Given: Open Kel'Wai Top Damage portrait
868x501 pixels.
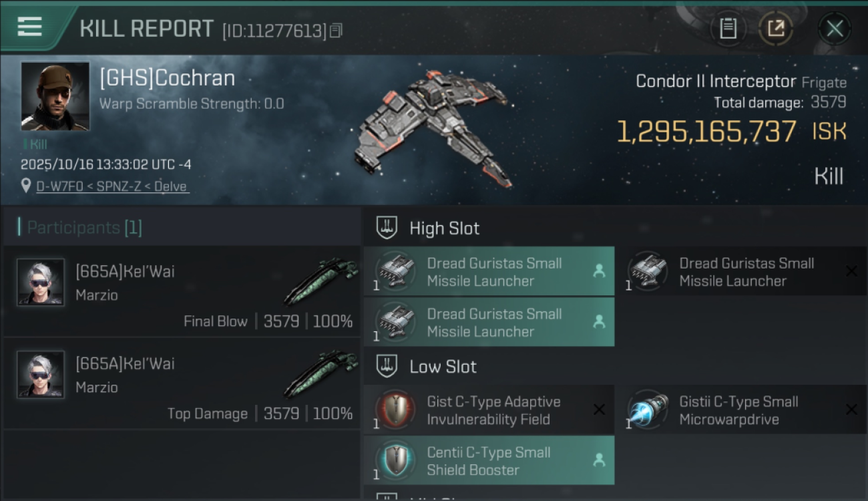Looking at the screenshot, I should tap(41, 375).
